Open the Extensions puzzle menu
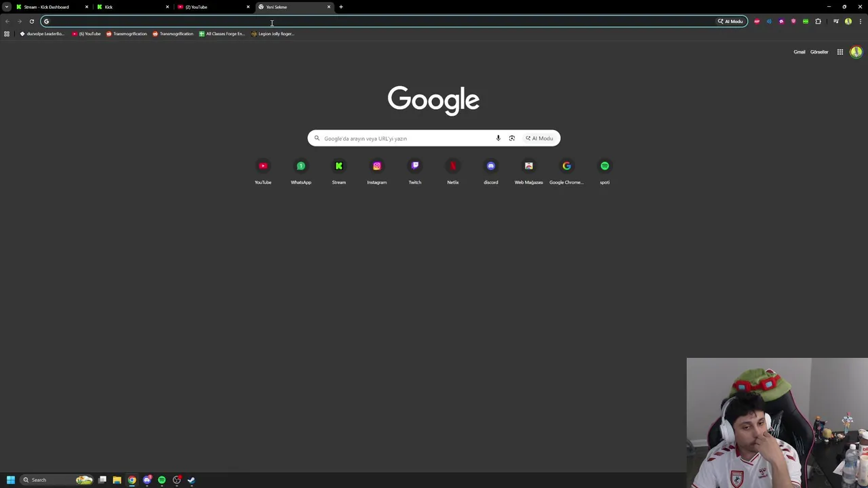Screen dimensions: 868x488 click(x=818, y=21)
